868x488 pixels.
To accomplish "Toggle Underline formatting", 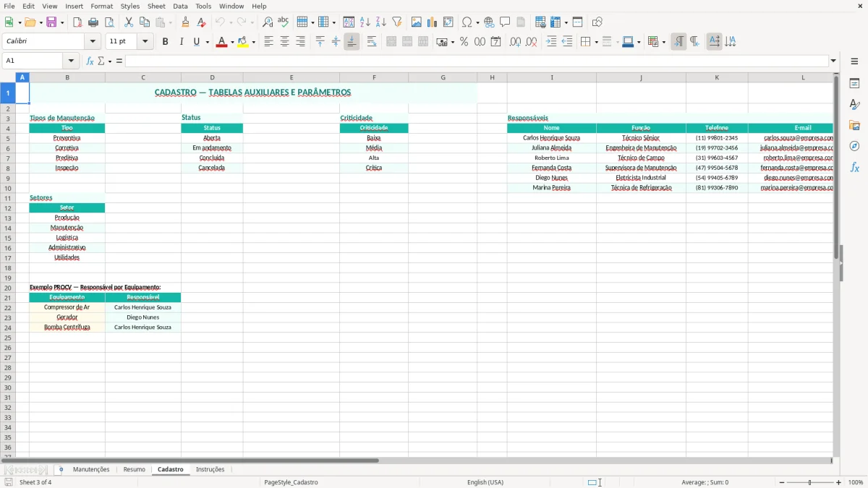I will [195, 42].
